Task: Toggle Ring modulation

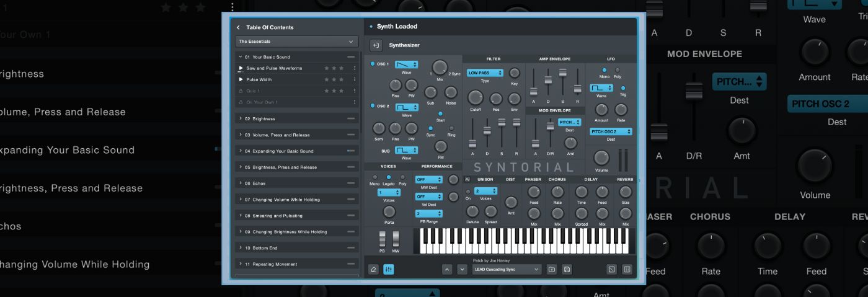Action: coord(451,128)
